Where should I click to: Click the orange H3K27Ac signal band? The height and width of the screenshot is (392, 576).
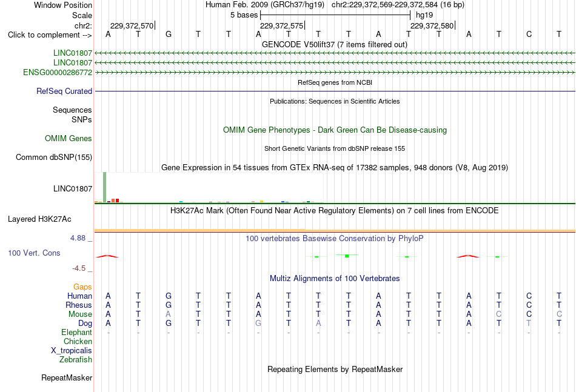(335, 230)
